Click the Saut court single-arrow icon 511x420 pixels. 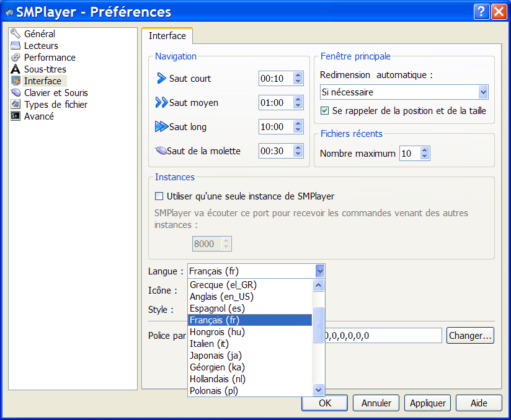pos(161,78)
